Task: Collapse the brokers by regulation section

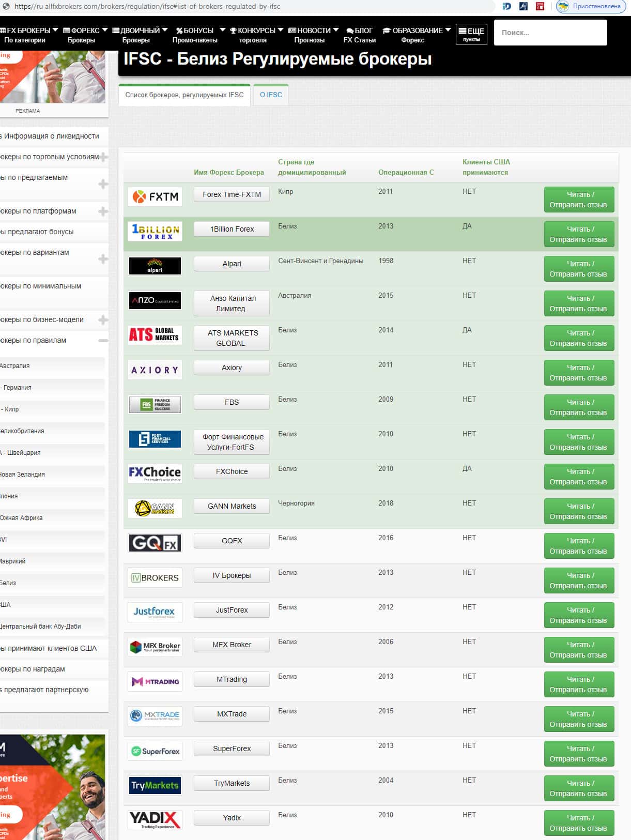Action: 103,340
